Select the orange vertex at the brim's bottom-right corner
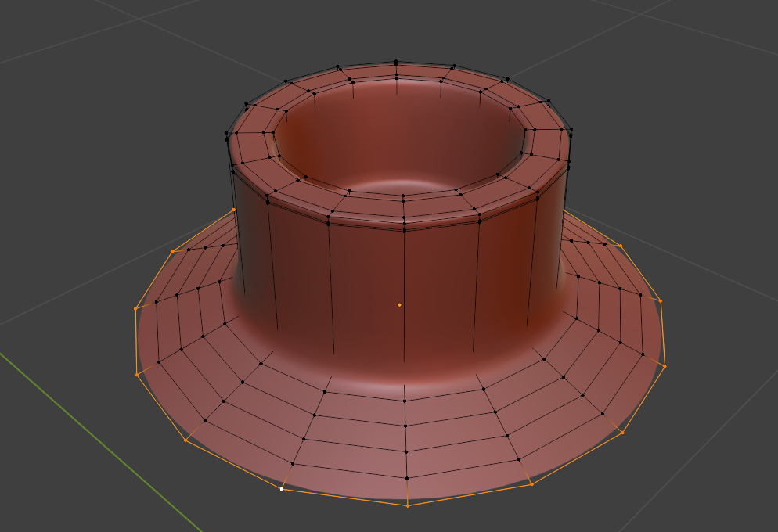778x532 pixels. (x=623, y=432)
